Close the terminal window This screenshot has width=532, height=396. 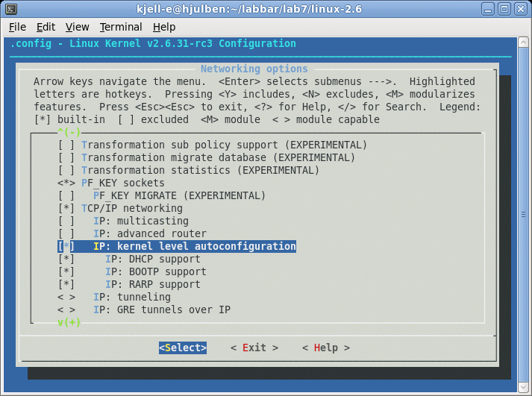coord(521,9)
